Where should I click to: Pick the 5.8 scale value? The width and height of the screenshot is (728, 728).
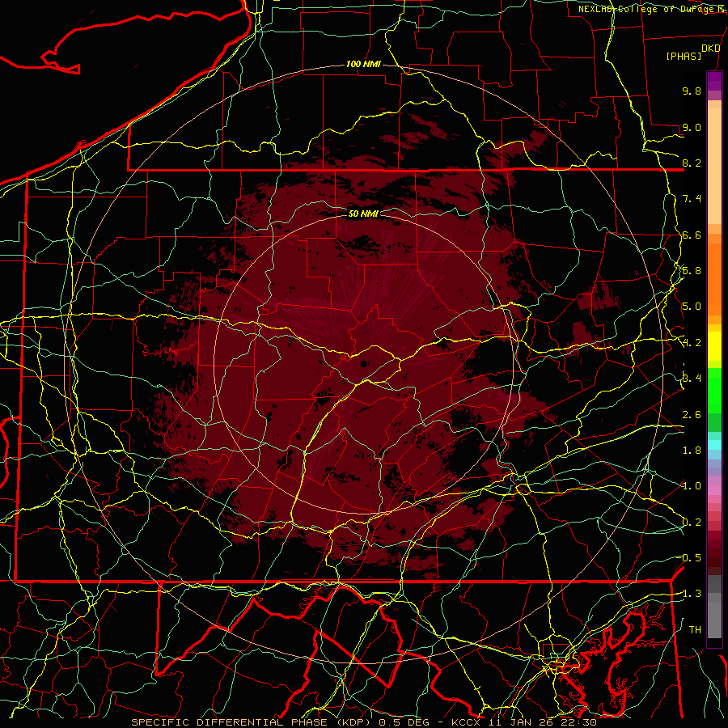[x=692, y=271]
